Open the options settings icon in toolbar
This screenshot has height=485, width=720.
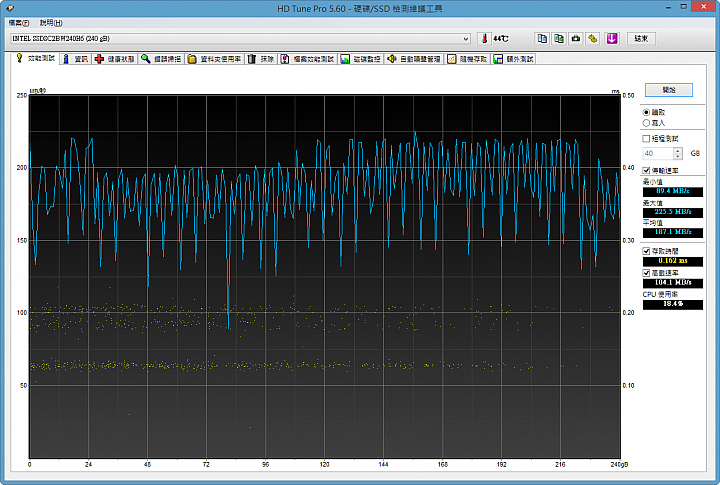[x=592, y=38]
